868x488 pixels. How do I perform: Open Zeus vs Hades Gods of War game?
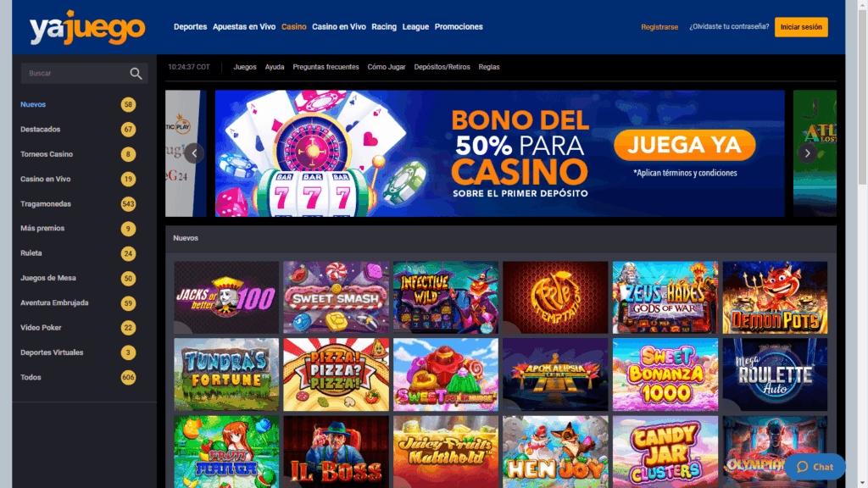665,297
